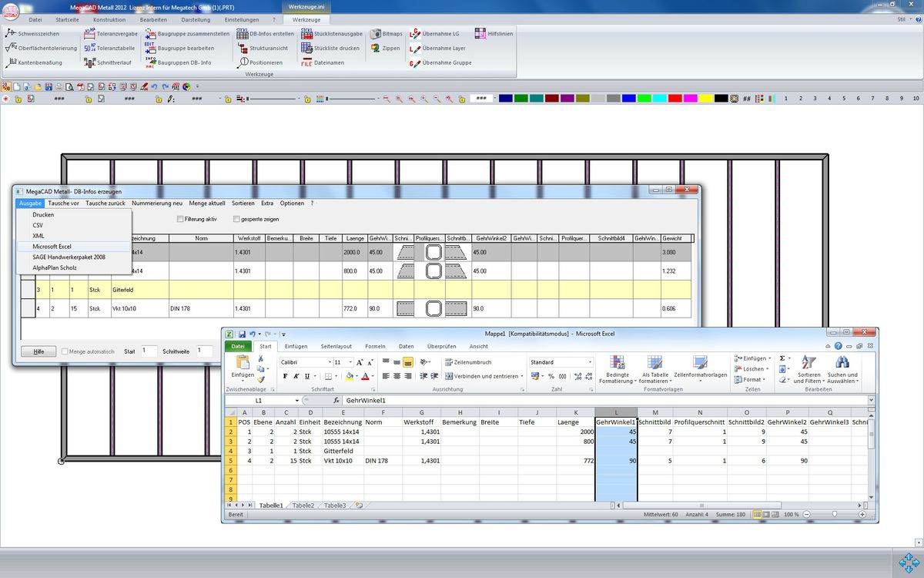Enable the Filterung aktiv checkbox
The width and height of the screenshot is (924, 578).
pyautogui.click(x=180, y=219)
